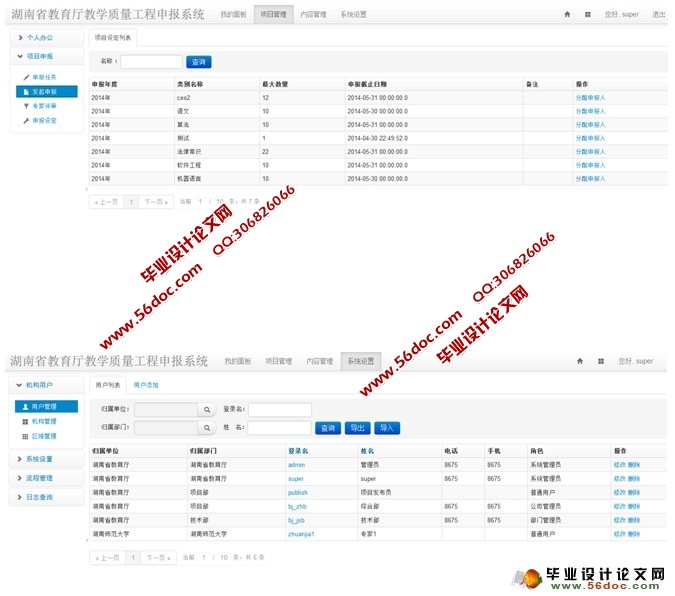Select 用户管理 person icon item
This screenshot has width=675, height=596.
pyautogui.click(x=46, y=407)
